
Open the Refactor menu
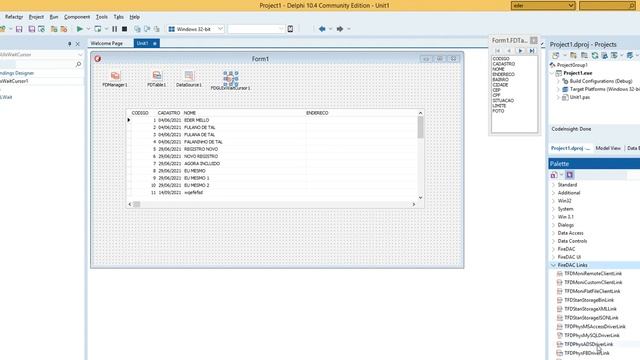click(x=14, y=17)
